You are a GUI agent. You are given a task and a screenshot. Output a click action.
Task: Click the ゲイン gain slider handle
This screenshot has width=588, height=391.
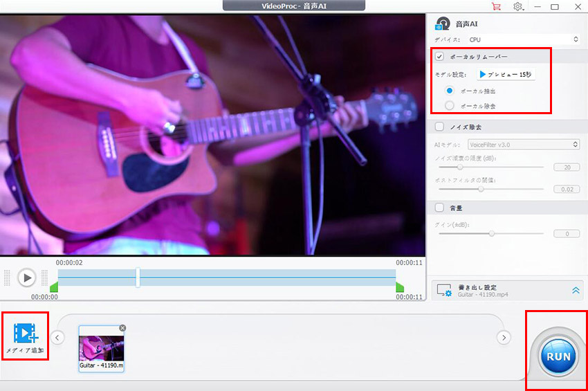tap(492, 234)
